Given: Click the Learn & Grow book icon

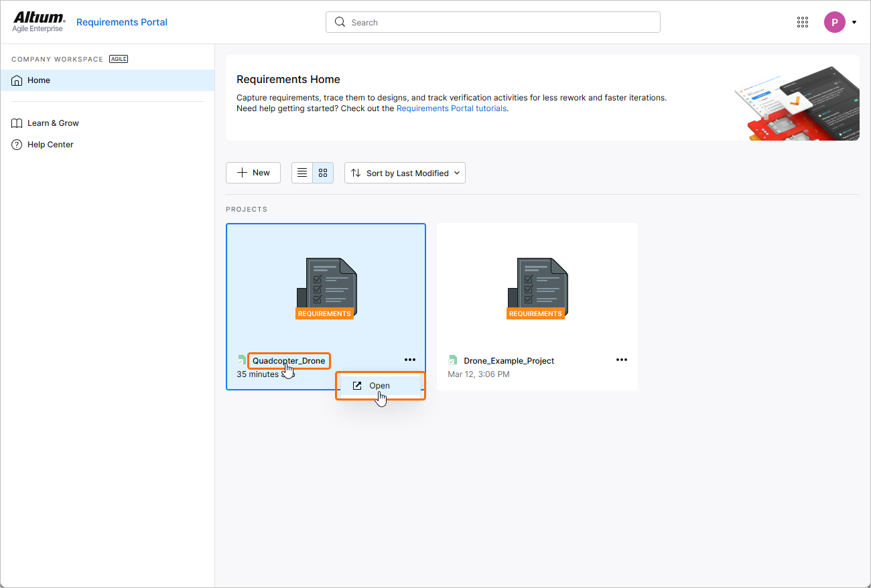Looking at the screenshot, I should [x=17, y=123].
